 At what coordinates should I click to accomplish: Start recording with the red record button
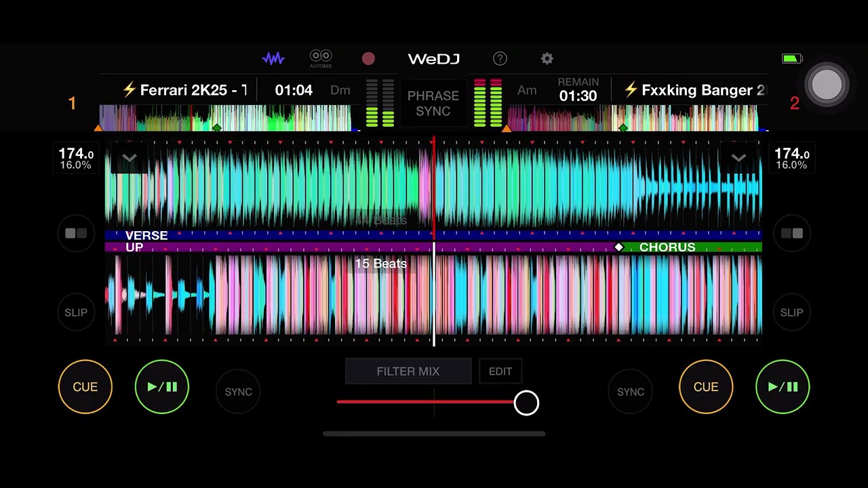(368, 59)
